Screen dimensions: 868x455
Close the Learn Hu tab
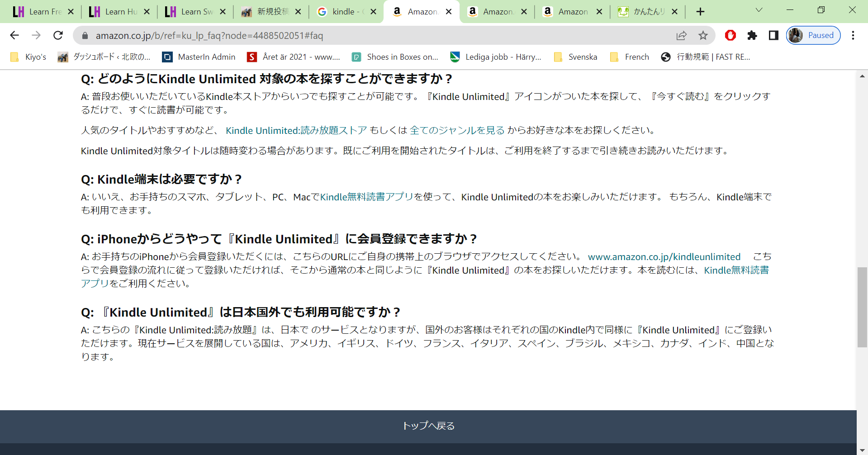(147, 12)
